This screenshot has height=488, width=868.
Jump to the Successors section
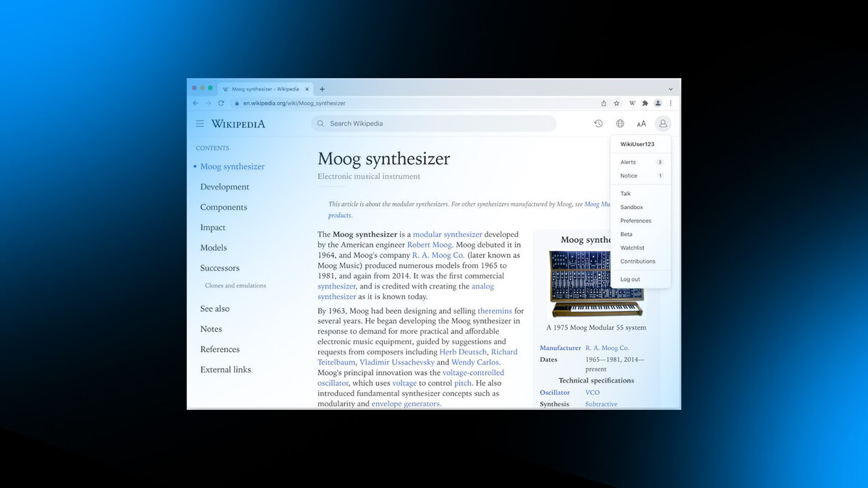(x=220, y=267)
